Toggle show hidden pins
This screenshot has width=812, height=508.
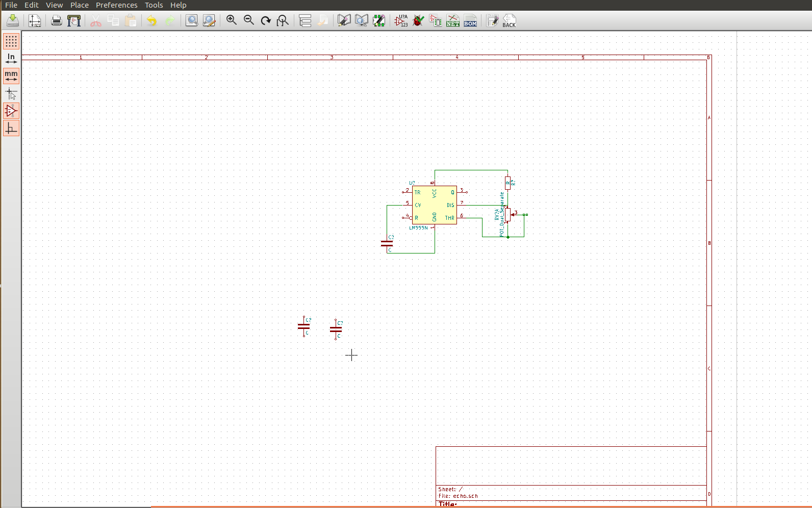click(11, 111)
